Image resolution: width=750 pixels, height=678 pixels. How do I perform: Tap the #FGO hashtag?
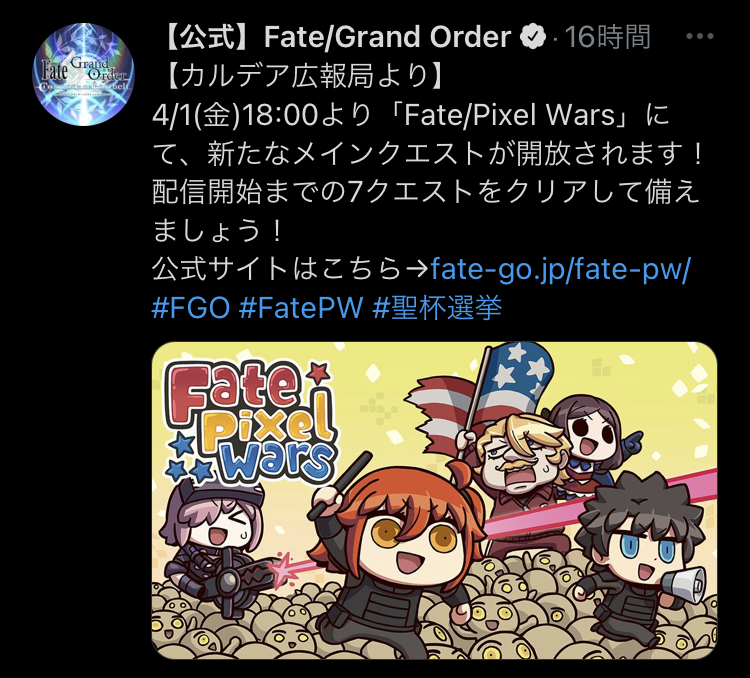[x=191, y=308]
